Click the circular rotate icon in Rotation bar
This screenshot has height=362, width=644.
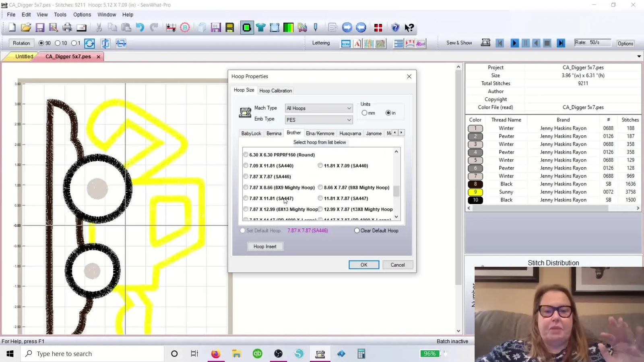89,43
